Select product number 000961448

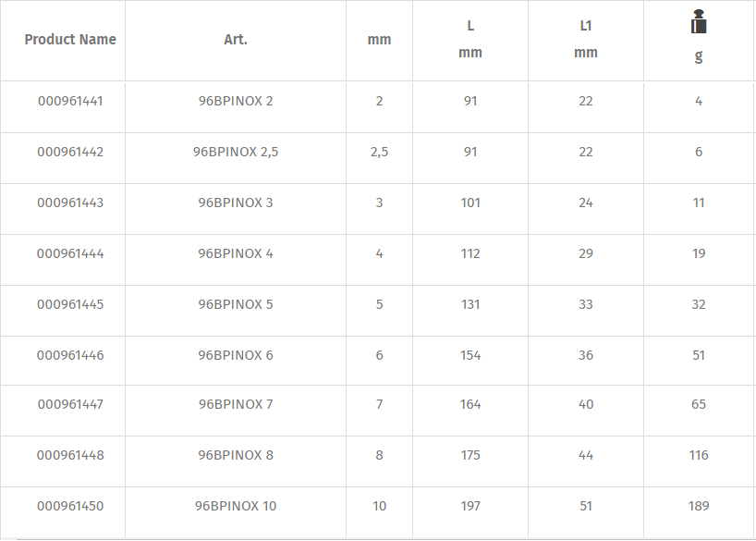[x=70, y=455]
